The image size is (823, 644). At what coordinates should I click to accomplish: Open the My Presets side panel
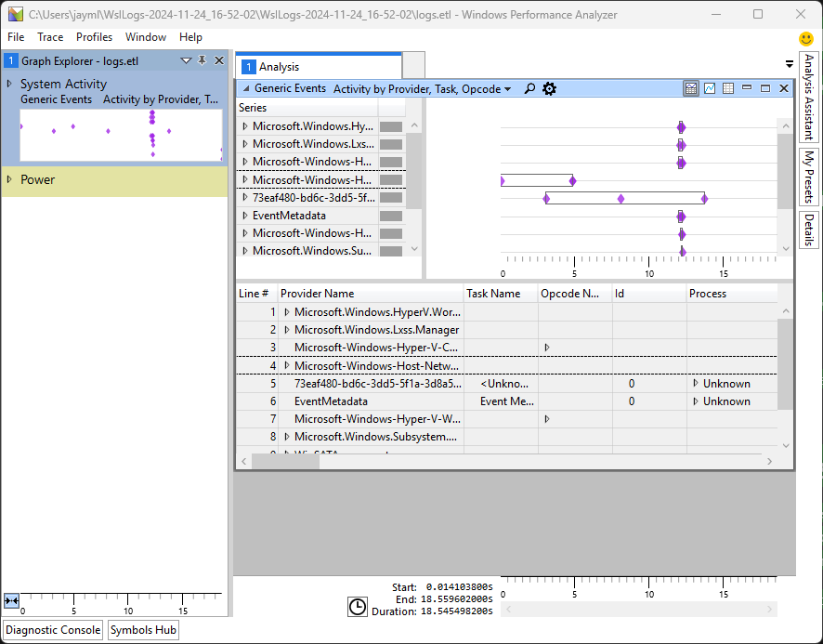(x=809, y=177)
